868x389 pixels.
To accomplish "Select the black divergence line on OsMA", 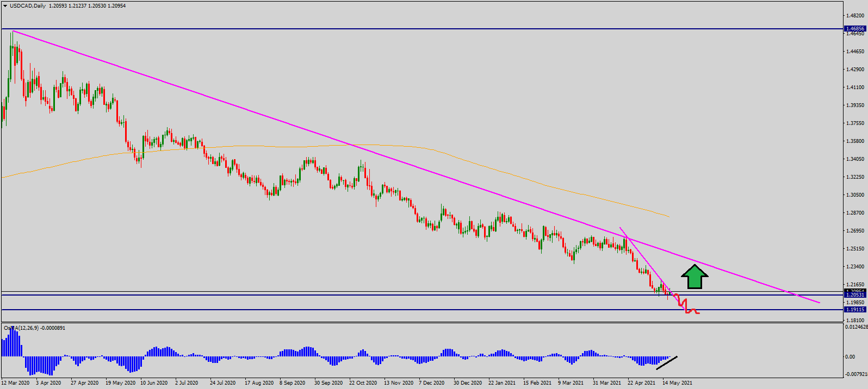I will [x=667, y=363].
